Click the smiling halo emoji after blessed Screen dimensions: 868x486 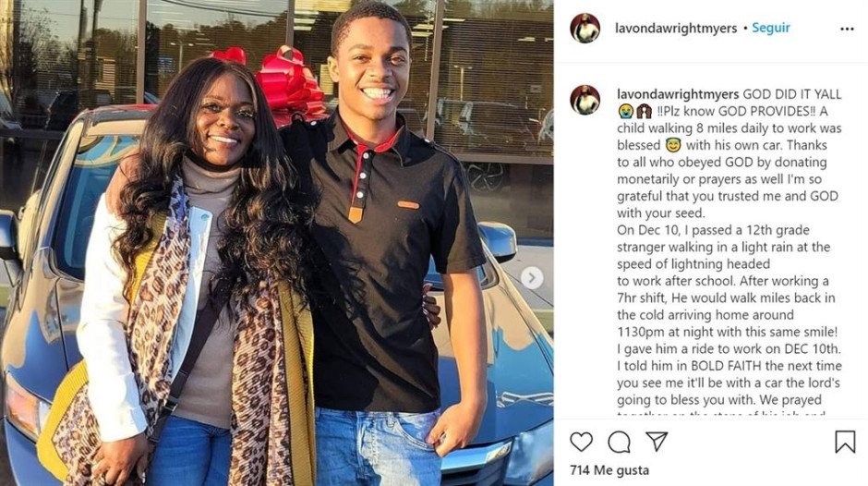pos(673,146)
